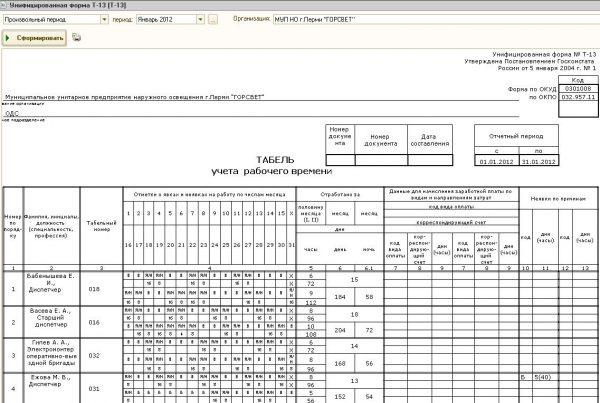Image resolution: width=600 pixels, height=403 pixels.
Task: Click the Организация input field
Action: pos(436,19)
